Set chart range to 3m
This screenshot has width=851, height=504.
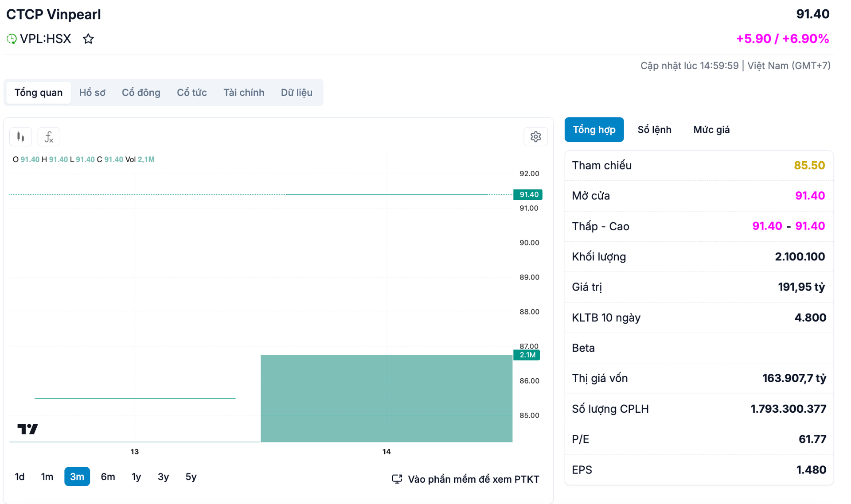[77, 477]
